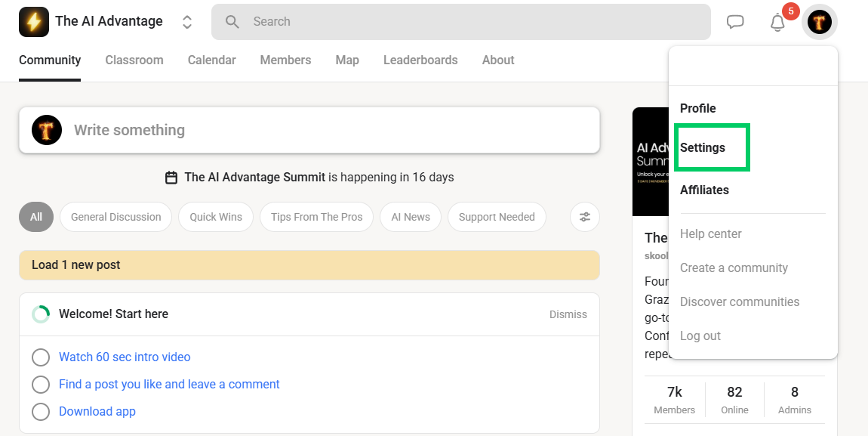
Task: Open Watch 60 sec intro video link
Action: pyautogui.click(x=125, y=357)
